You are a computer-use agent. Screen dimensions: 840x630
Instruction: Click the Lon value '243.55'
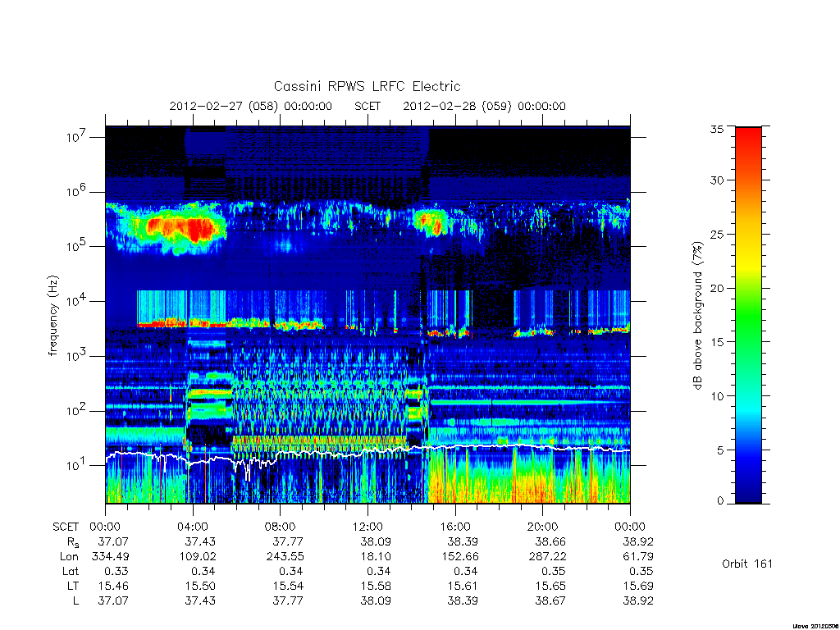[x=285, y=557]
